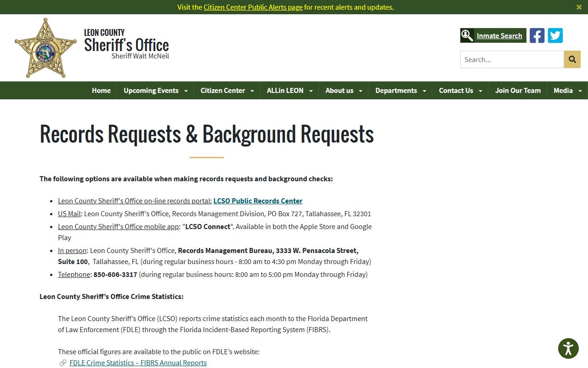Click the US Mail underlined label
This screenshot has height=368, width=588.
69,213
